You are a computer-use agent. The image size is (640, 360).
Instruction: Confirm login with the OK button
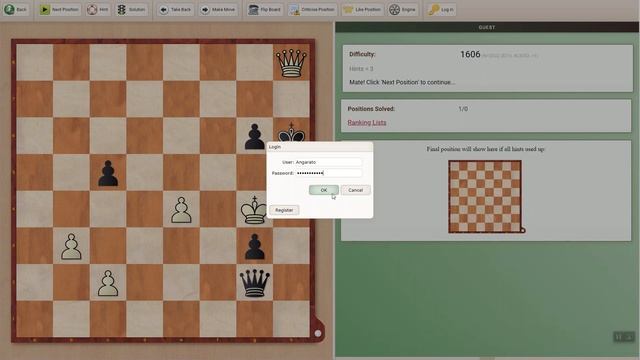click(324, 190)
